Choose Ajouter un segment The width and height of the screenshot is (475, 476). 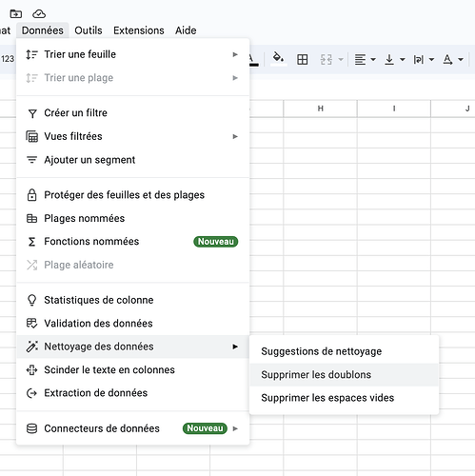coord(133,160)
